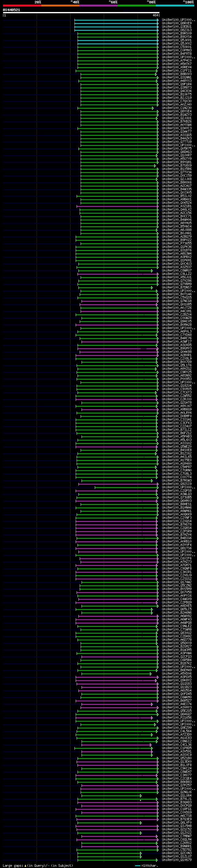197x868 pixels.
Task: Click the orange ~40% identity legend segment
Action: [x=60, y=6]
